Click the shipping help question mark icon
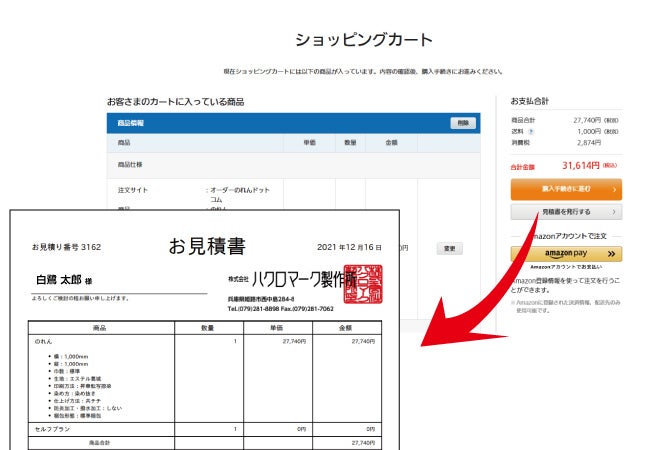This screenshot has height=450, width=650. point(531,132)
